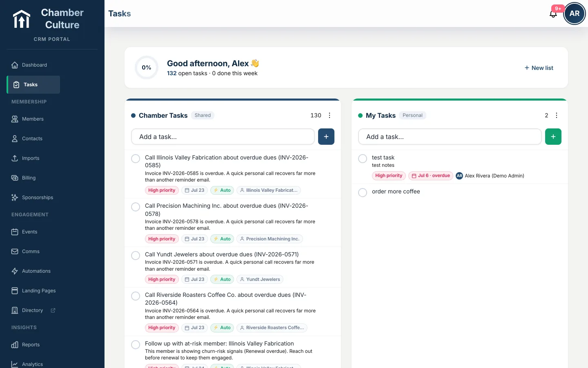Viewport: 588px width, 368px height.
Task: Mark Riverside Roasters Coffee call done
Action: click(136, 296)
